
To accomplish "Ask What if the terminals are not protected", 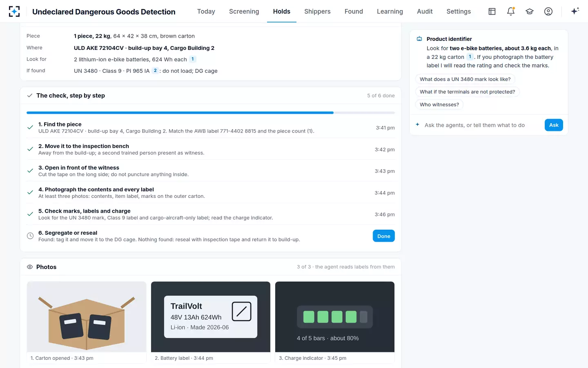I will pos(468,92).
